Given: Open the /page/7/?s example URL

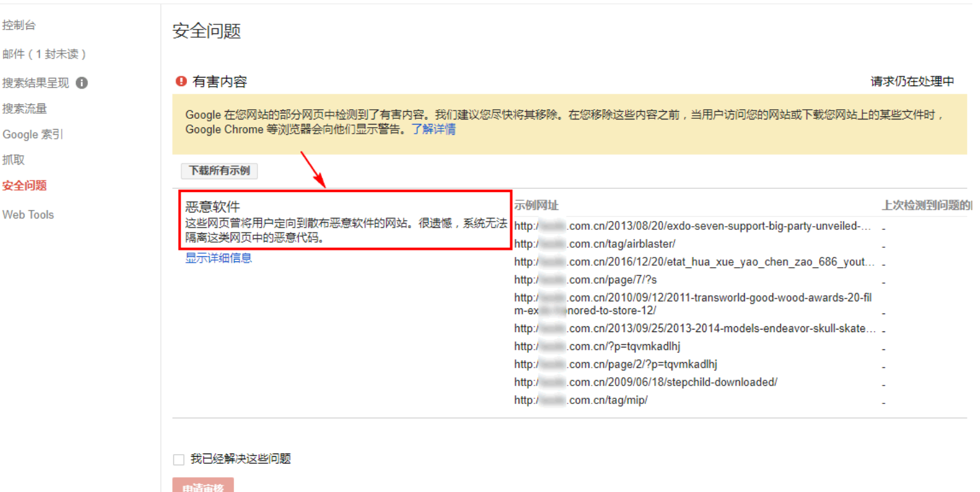Looking at the screenshot, I should (585, 280).
